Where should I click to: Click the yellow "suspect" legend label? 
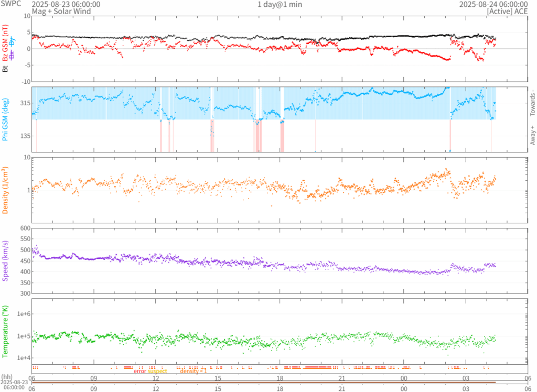click(157, 371)
